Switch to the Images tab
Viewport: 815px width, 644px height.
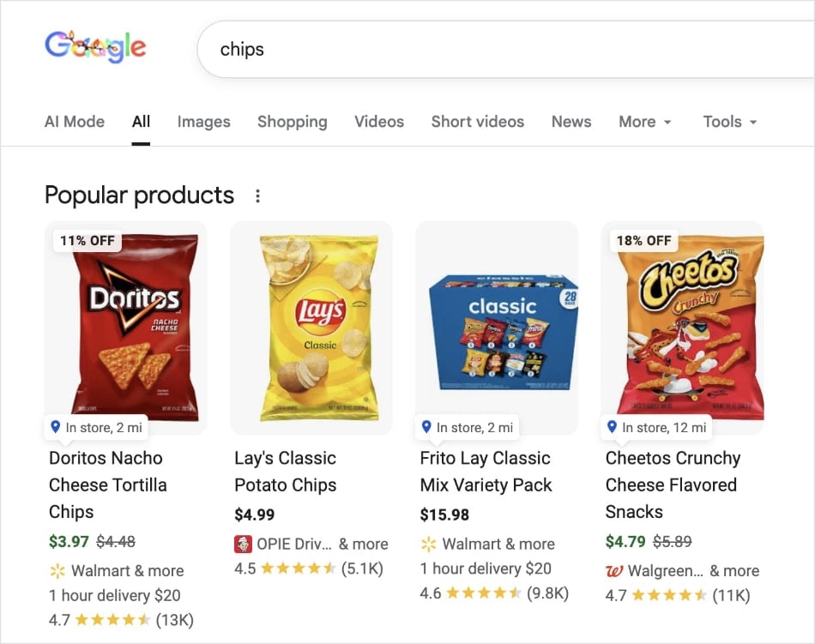coord(203,122)
